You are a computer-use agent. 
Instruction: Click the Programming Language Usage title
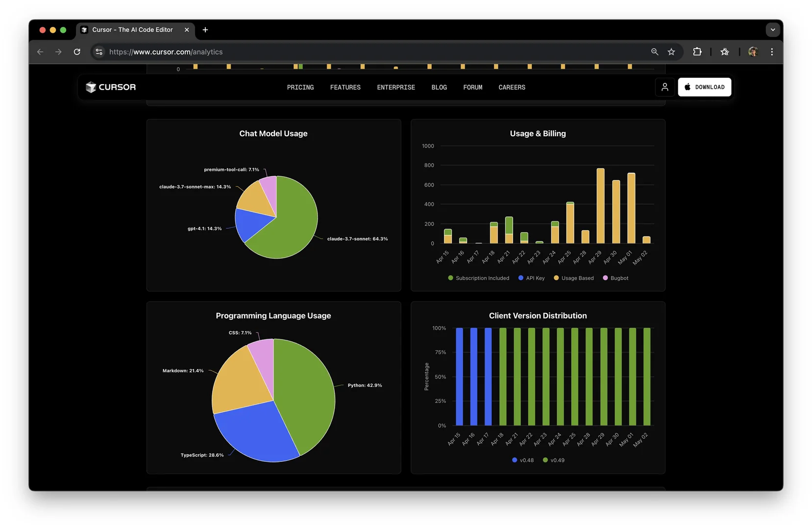(273, 316)
